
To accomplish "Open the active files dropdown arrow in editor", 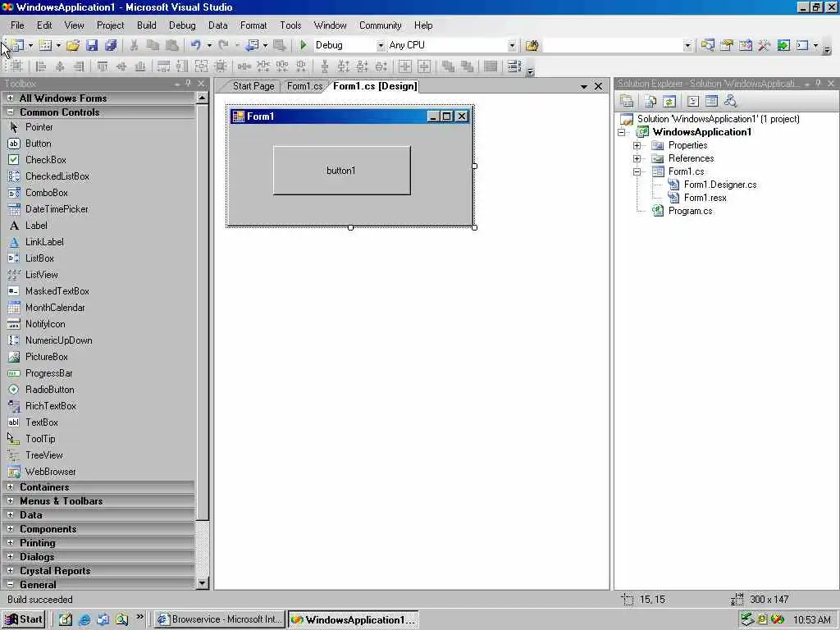I will [x=584, y=86].
